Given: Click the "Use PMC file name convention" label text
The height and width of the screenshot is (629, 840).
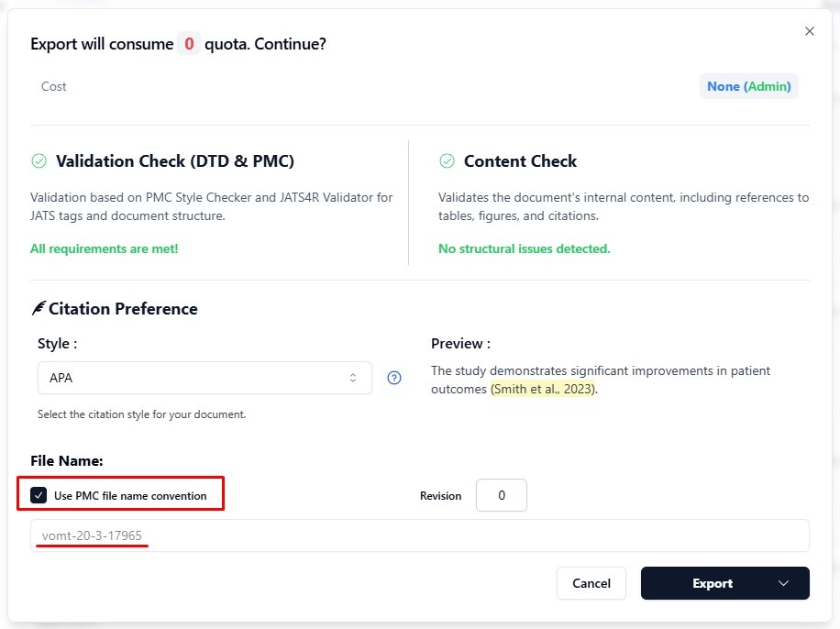Looking at the screenshot, I should click(x=130, y=496).
